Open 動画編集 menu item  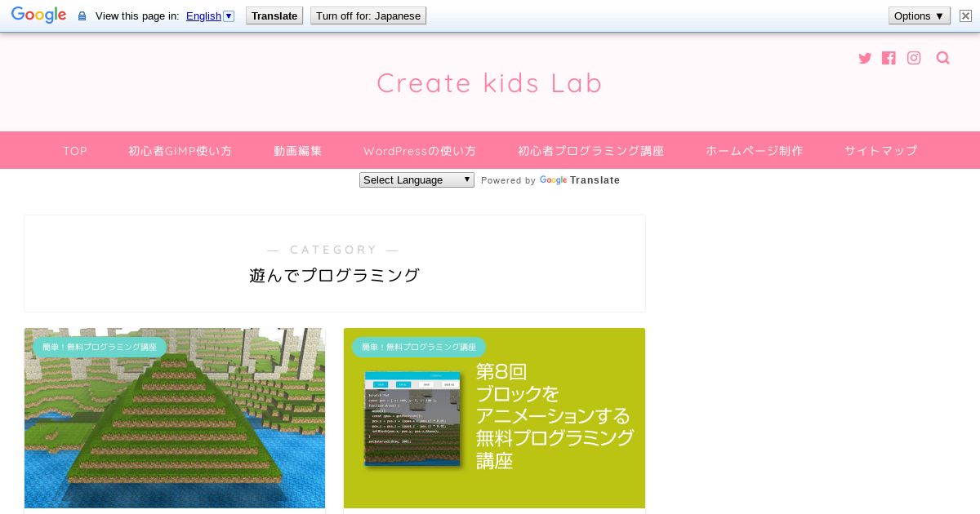click(298, 151)
